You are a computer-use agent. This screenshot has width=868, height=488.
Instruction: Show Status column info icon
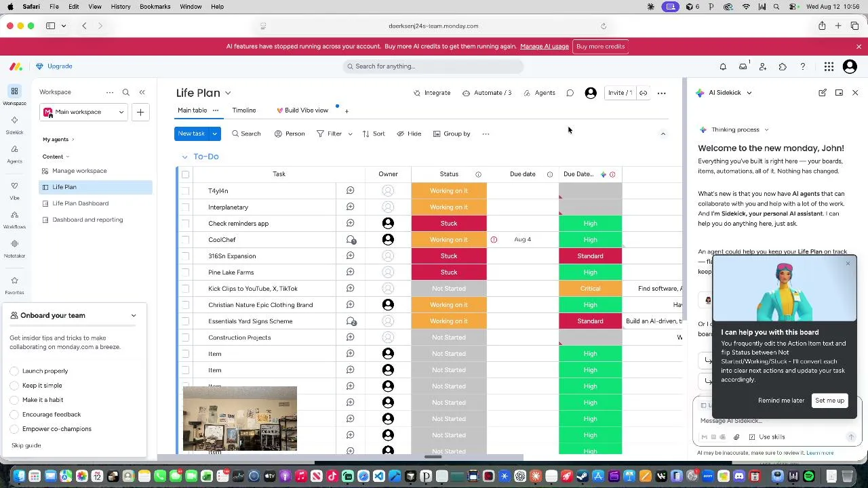click(478, 174)
